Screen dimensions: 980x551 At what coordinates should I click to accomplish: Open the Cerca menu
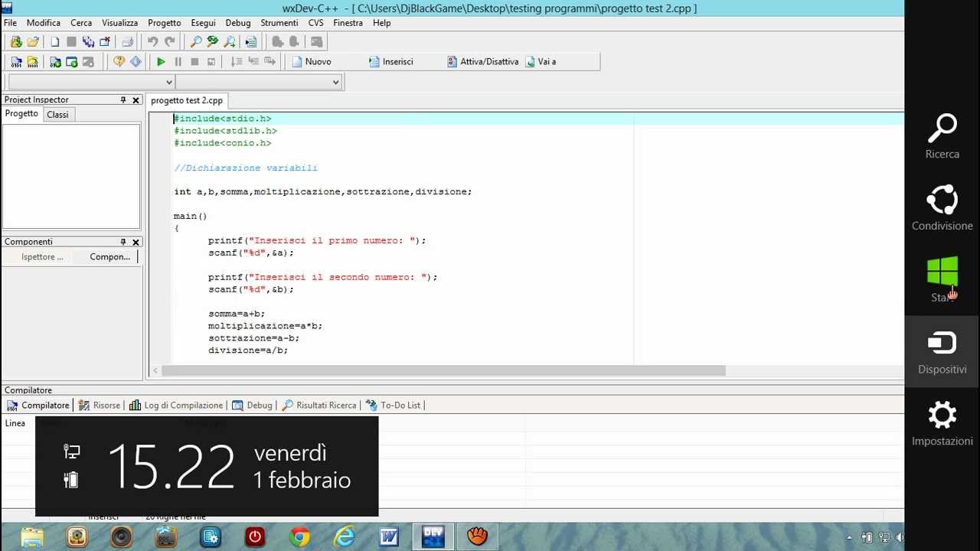[81, 23]
